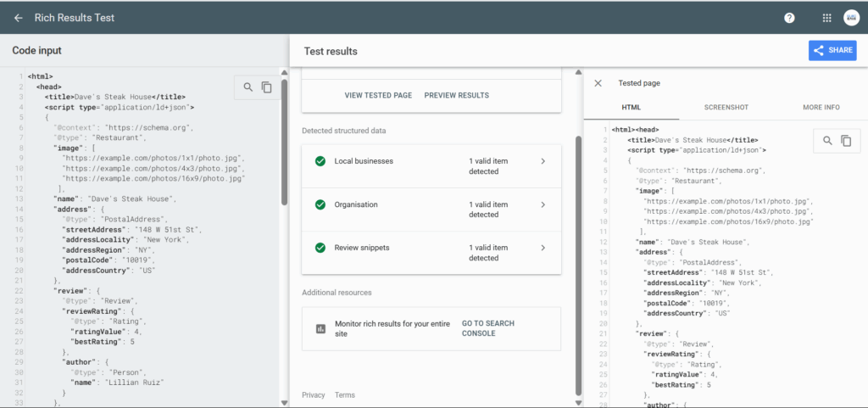
Task: Click the Code input scrollbar thumb
Action: tap(284, 143)
